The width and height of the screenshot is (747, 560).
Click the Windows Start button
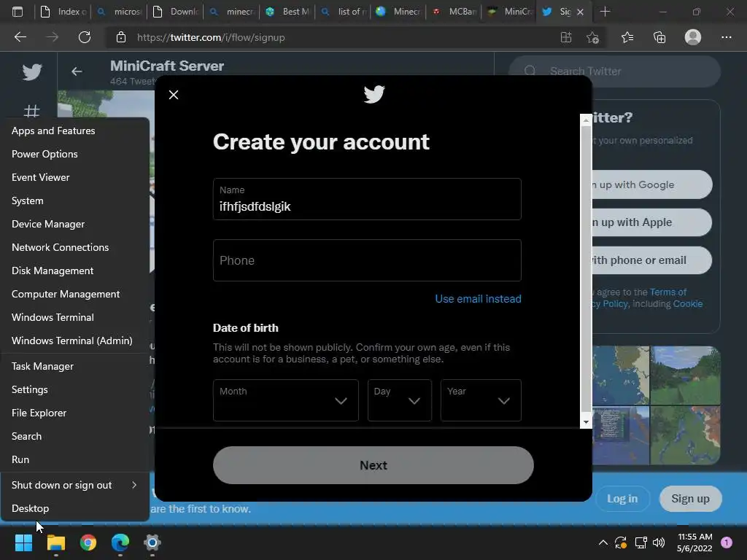pyautogui.click(x=23, y=542)
